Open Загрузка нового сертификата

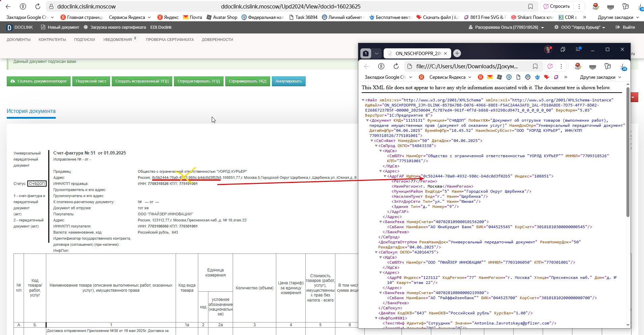tap(115, 27)
